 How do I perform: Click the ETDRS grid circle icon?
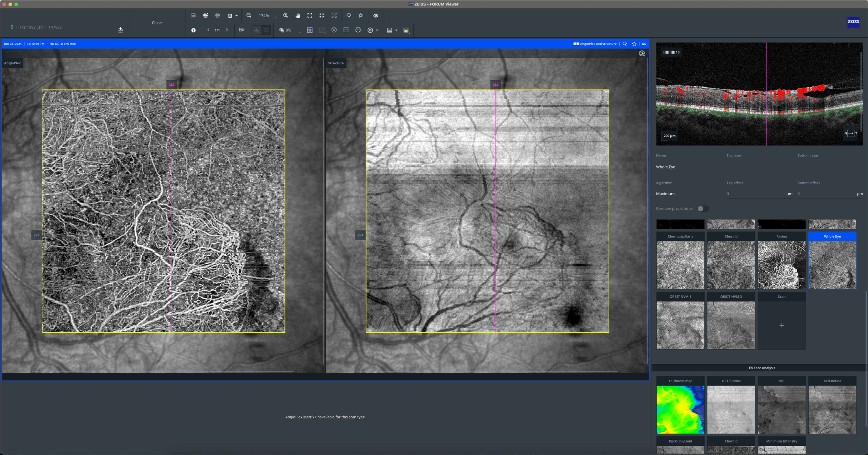pos(334,30)
